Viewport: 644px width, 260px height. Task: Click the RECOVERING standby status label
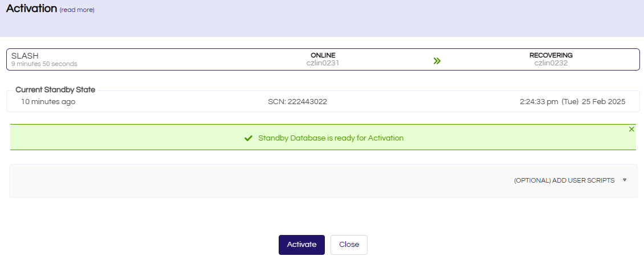(551, 55)
